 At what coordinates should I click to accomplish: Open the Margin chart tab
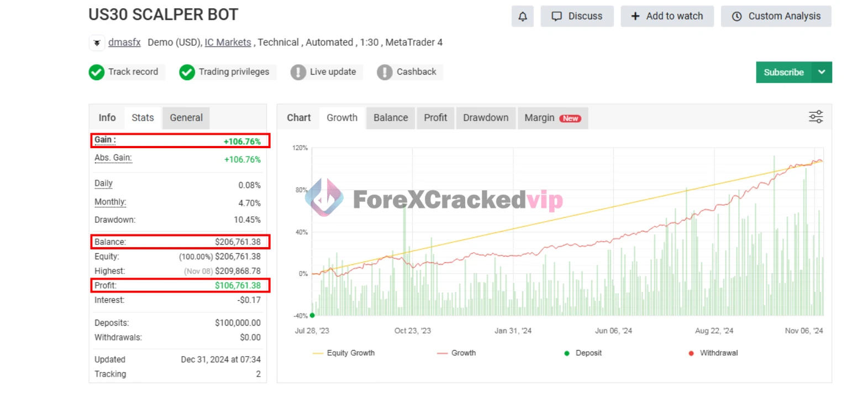pyautogui.click(x=553, y=118)
